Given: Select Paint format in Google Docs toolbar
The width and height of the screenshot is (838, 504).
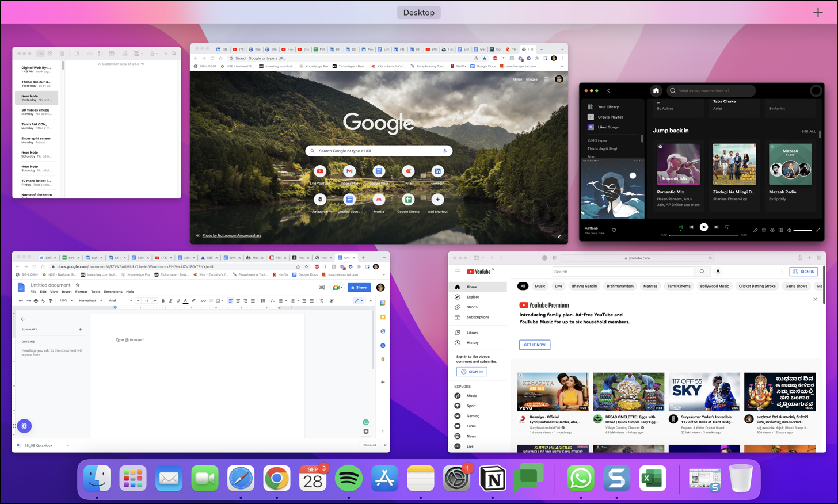Looking at the screenshot, I should pyautogui.click(x=50, y=301).
